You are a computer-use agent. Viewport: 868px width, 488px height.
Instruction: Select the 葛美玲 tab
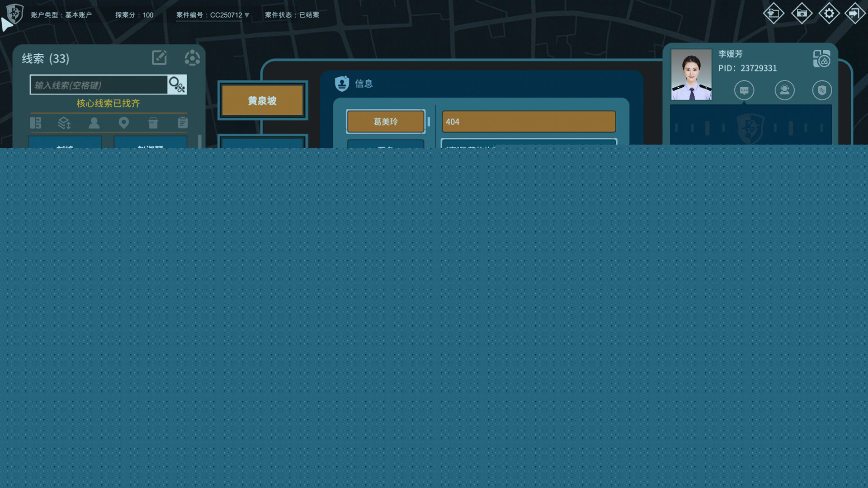(386, 122)
